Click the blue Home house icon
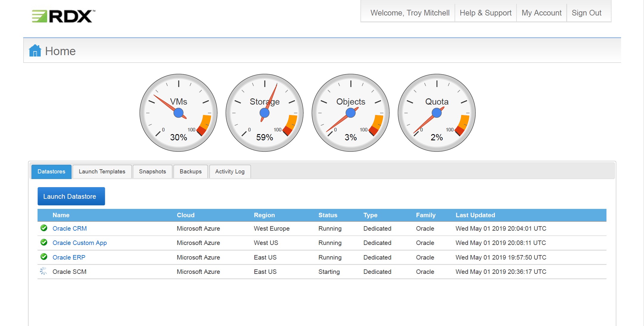Image resolution: width=644 pixels, height=326 pixels. (35, 51)
